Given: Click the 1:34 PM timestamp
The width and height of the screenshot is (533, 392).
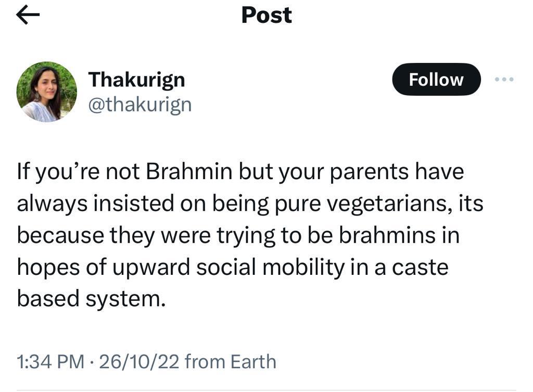Looking at the screenshot, I should tap(49, 361).
